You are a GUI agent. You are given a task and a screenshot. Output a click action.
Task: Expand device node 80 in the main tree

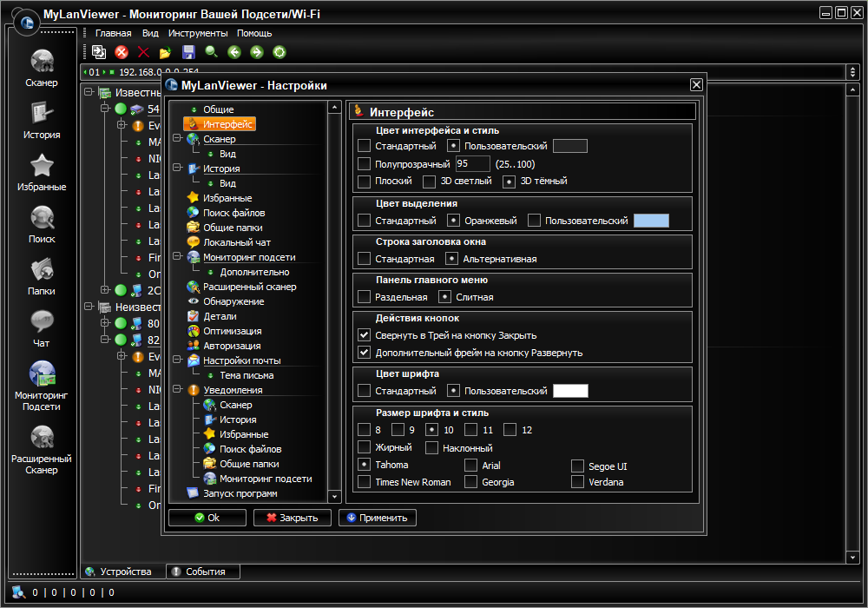(105, 322)
